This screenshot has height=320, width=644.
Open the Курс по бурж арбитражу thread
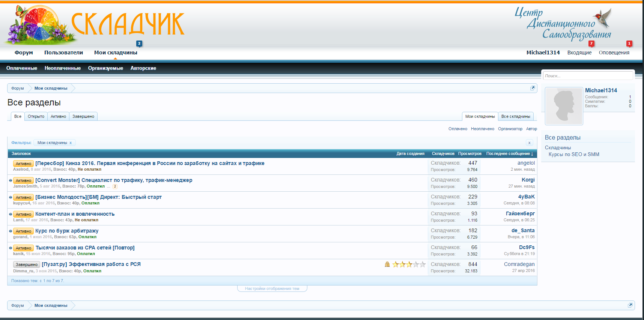(67, 231)
